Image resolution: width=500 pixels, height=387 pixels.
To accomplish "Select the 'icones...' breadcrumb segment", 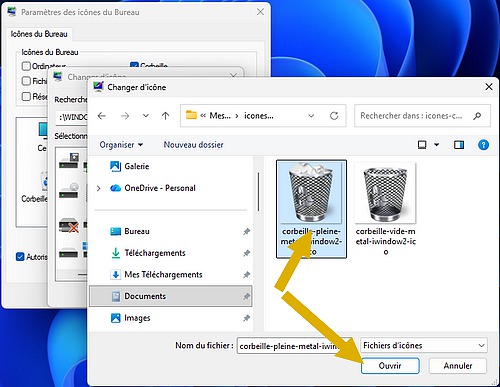I will [x=259, y=116].
